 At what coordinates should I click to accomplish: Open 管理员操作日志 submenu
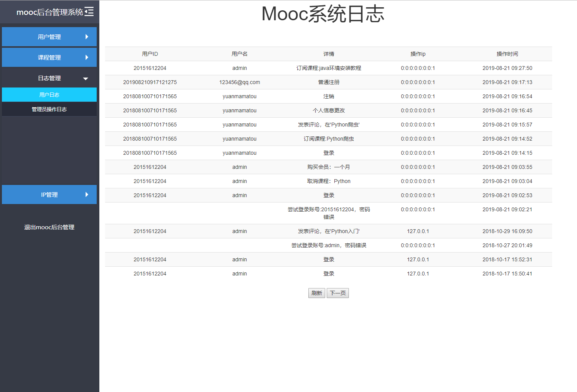point(49,109)
